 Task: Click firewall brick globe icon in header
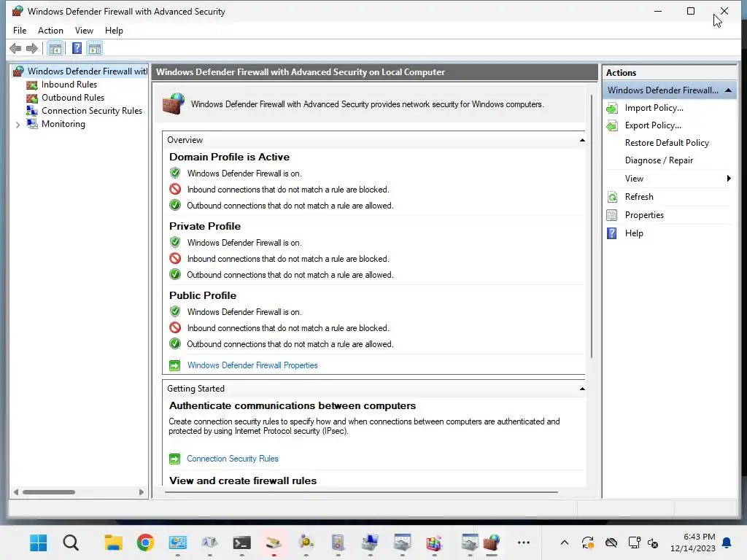[174, 104]
